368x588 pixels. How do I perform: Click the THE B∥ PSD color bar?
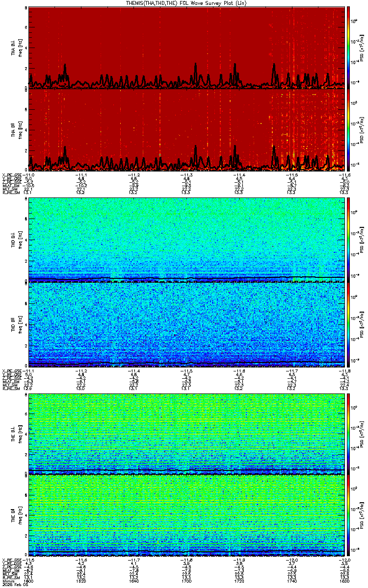(349, 516)
